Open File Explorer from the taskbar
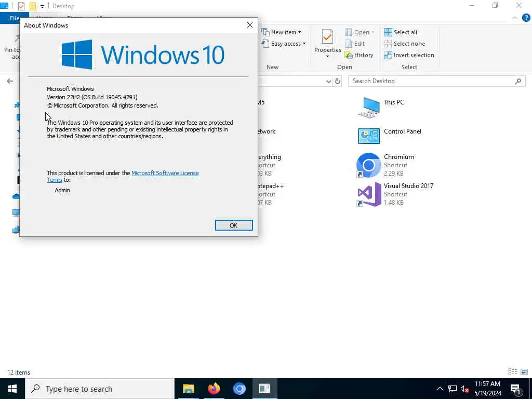Image resolution: width=532 pixels, height=399 pixels. [188, 389]
